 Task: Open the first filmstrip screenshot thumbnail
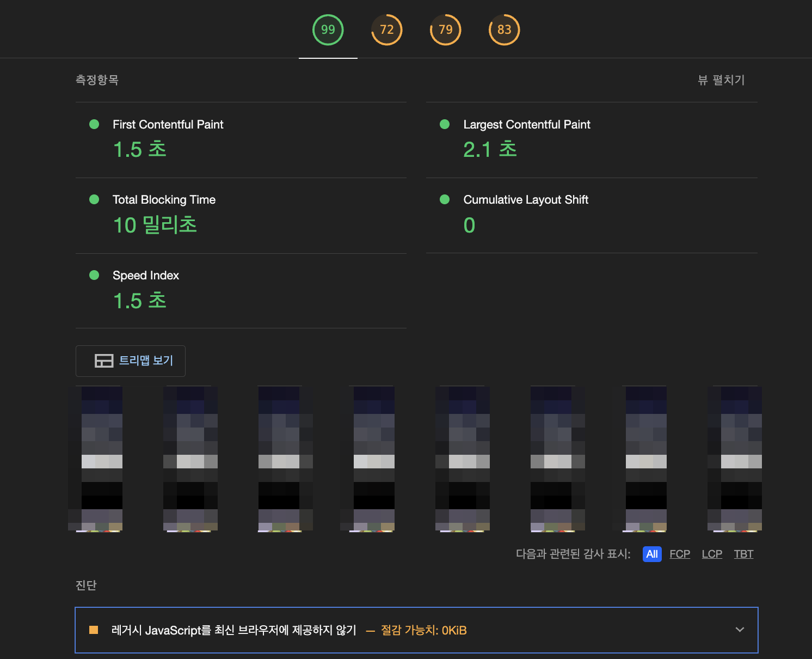click(x=96, y=459)
